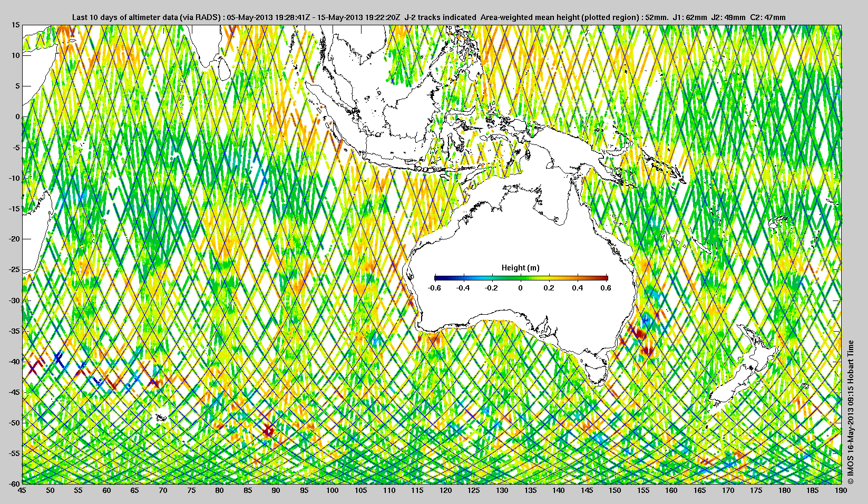Select the "C2: 47mm" value in the title
Screen dimensions: 868x504
pos(768,17)
